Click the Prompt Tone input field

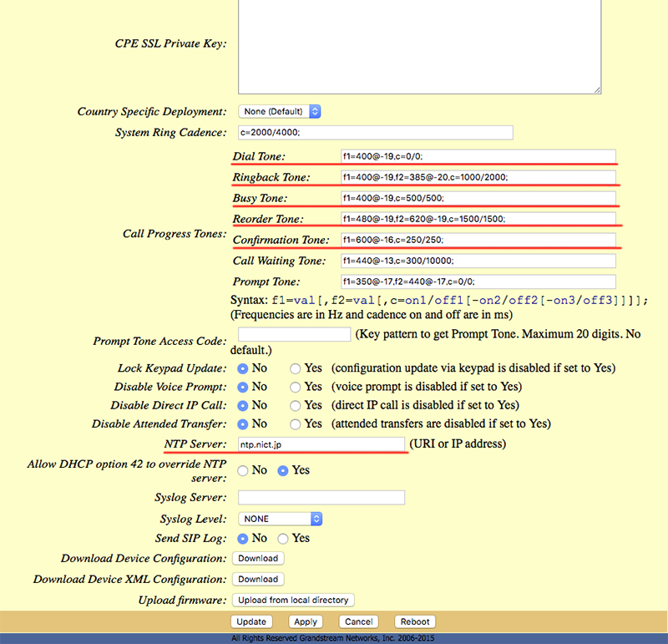click(478, 281)
